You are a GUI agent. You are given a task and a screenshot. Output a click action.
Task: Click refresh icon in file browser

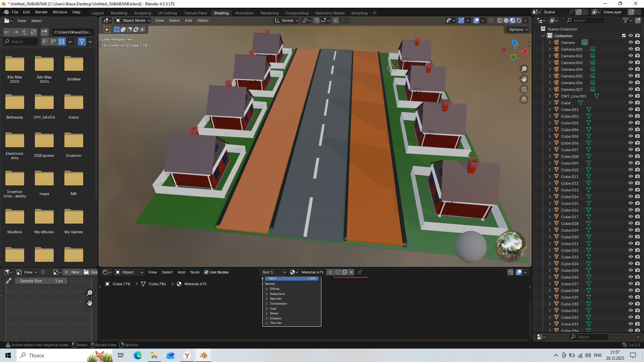(x=33, y=32)
